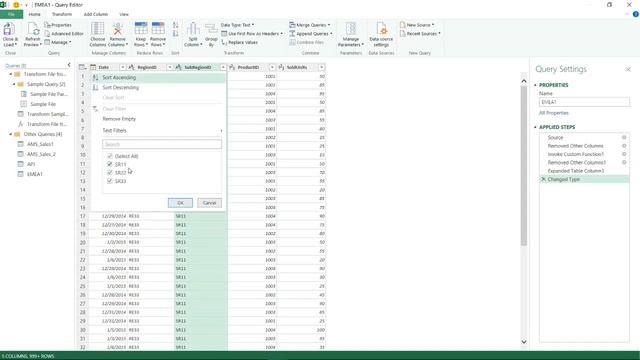Click the Remove Columns icon
The image size is (640, 360).
118,29
